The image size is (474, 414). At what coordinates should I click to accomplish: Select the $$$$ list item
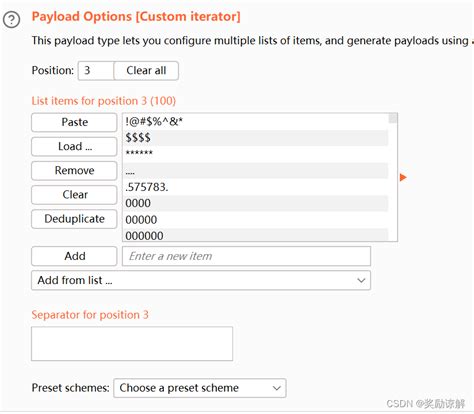255,138
